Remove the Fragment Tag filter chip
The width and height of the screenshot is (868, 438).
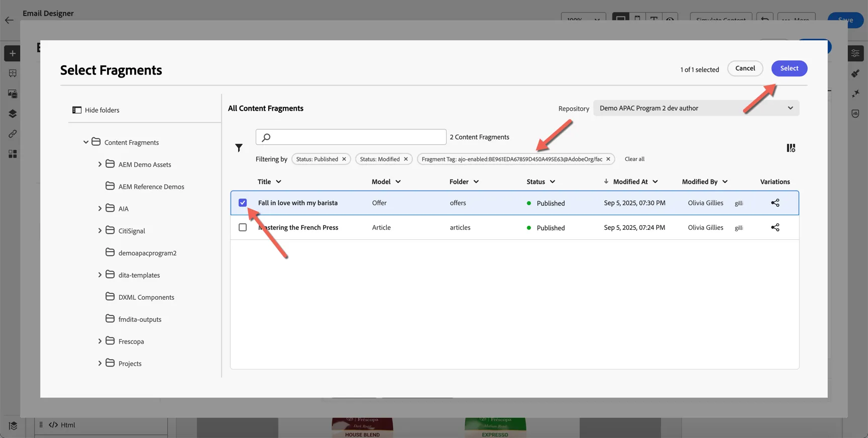608,159
